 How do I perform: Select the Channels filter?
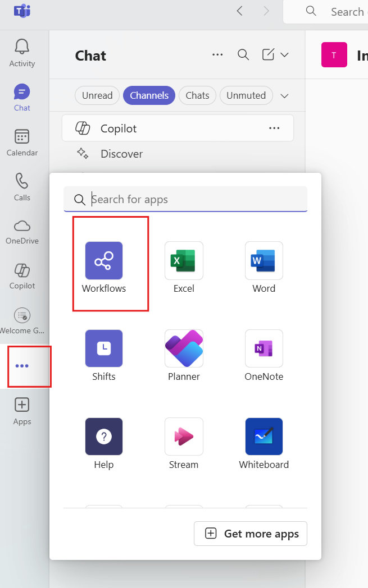point(149,95)
